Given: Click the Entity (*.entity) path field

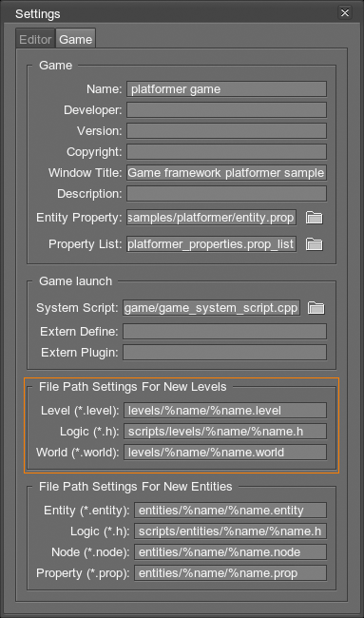Looking at the screenshot, I should (230, 511).
